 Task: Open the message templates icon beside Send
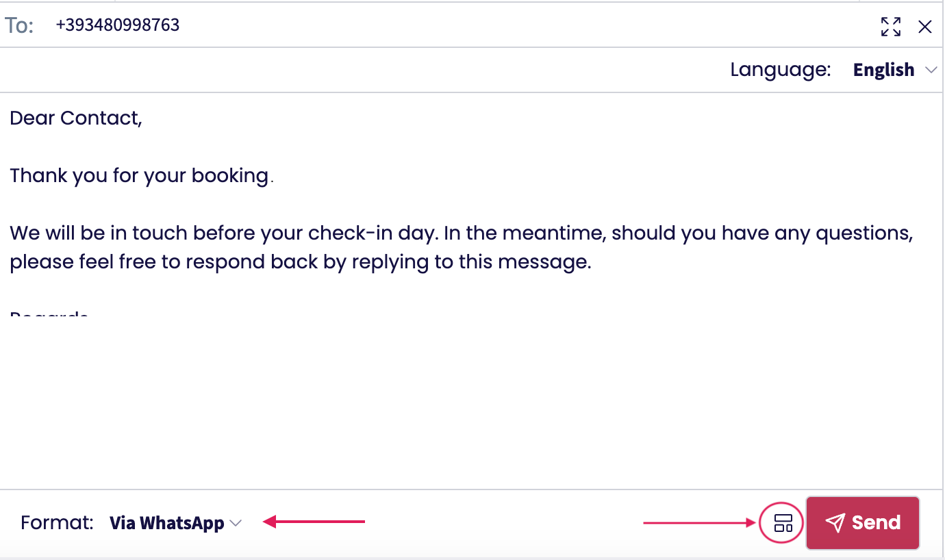coord(783,523)
